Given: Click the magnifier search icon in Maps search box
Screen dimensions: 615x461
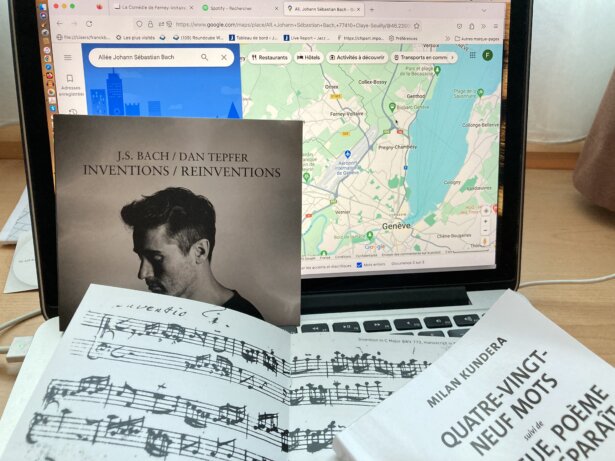Looking at the screenshot, I should pyautogui.click(x=204, y=57).
